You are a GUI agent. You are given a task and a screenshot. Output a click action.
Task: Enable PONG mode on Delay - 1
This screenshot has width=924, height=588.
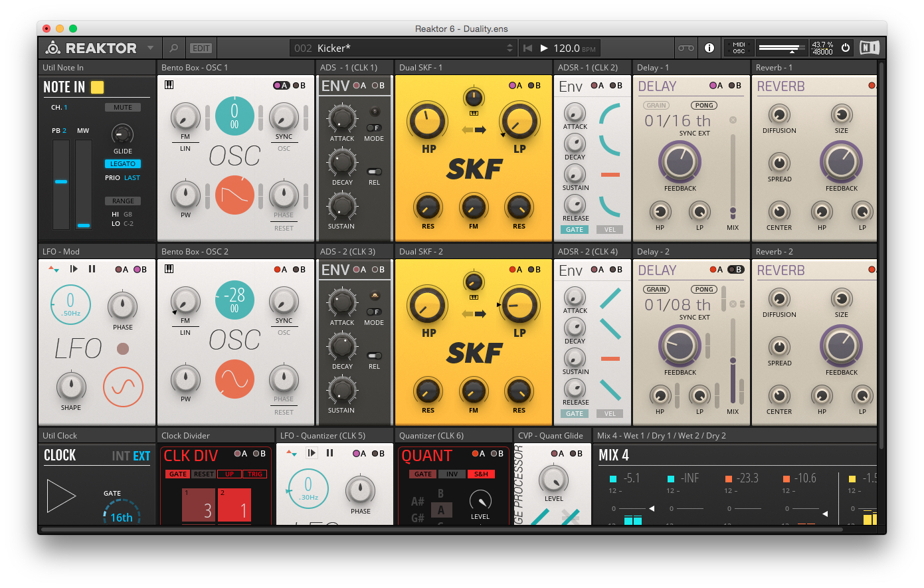704,105
